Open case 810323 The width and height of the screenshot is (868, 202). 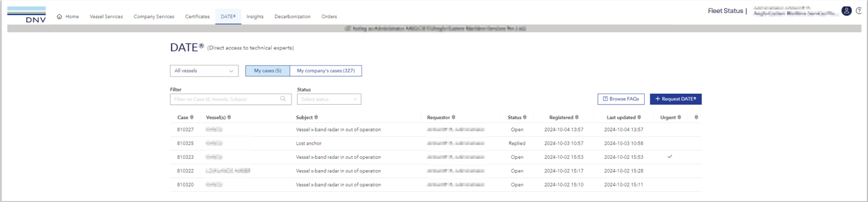186,157
